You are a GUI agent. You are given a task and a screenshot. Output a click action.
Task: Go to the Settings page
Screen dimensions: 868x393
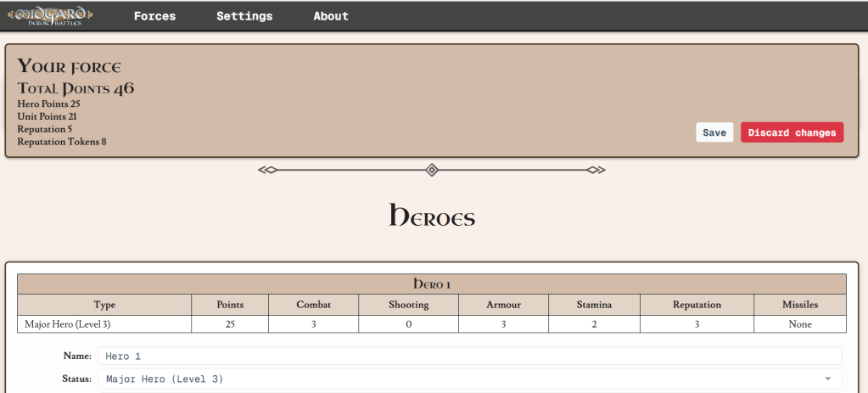point(244,16)
